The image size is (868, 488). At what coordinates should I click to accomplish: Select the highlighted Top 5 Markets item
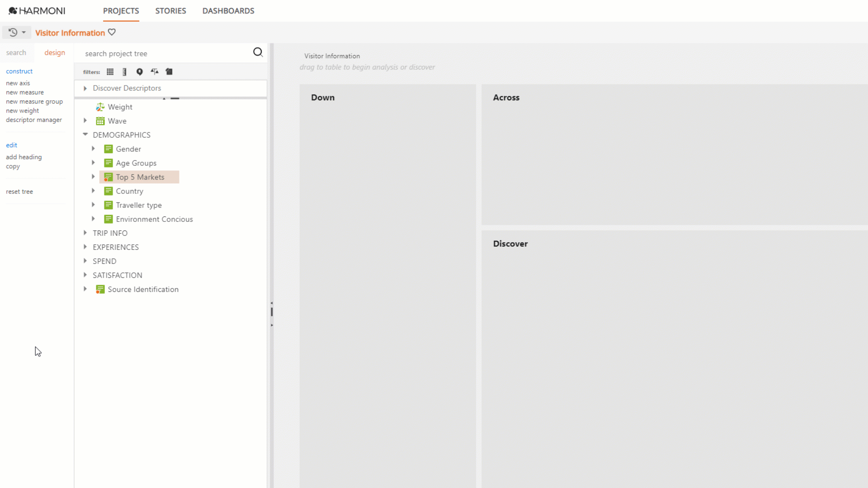(x=140, y=177)
